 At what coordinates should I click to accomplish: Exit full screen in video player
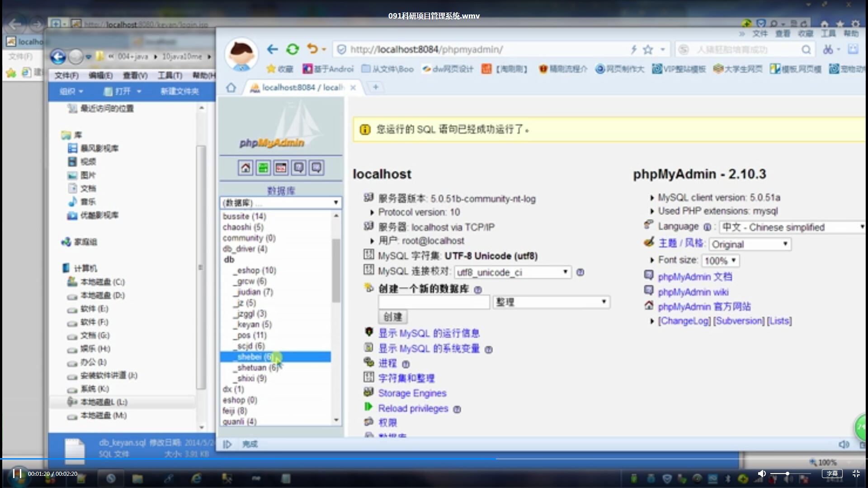[x=856, y=474]
